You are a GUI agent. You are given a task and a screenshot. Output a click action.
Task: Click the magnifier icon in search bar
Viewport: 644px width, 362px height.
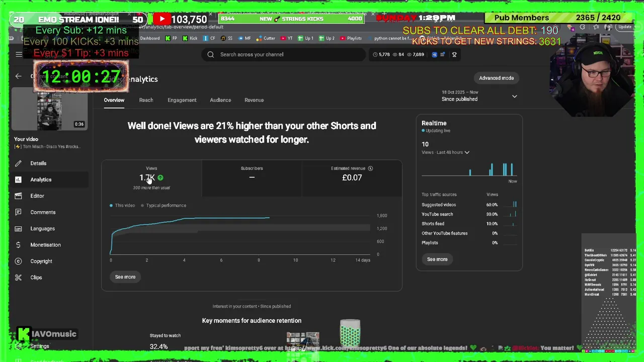pos(211,54)
